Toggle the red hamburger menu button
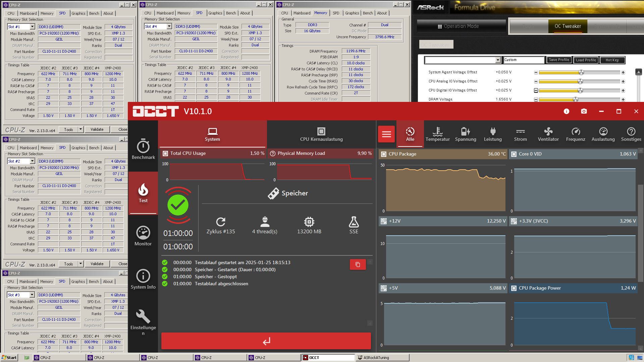This screenshot has height=362, width=644. (386, 134)
